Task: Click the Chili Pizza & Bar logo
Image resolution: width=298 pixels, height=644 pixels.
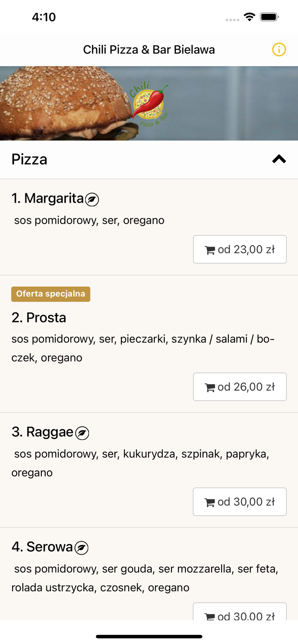Action: (149, 103)
